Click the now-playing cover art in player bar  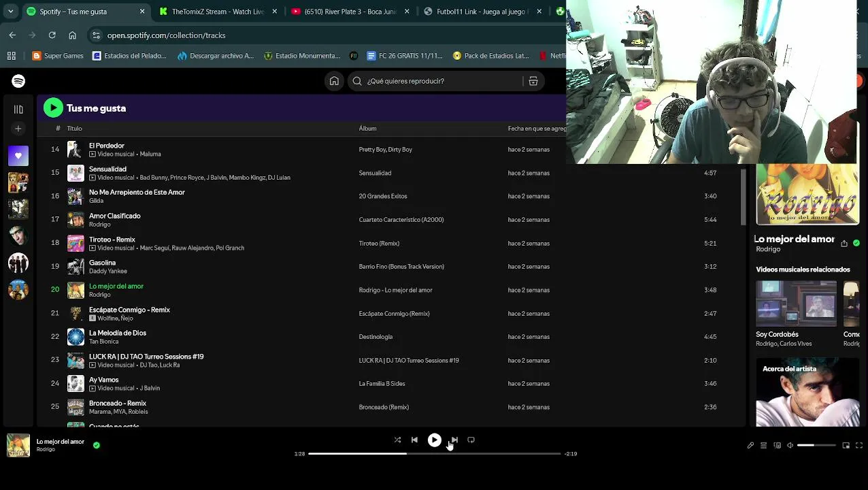point(18,446)
